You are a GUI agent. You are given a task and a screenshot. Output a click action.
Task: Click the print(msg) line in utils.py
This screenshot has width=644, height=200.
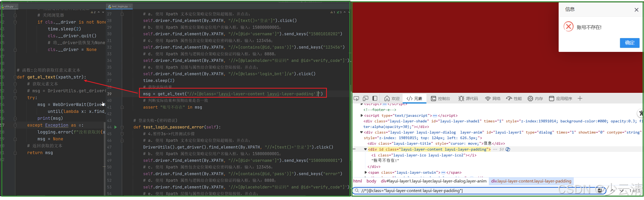50,119
